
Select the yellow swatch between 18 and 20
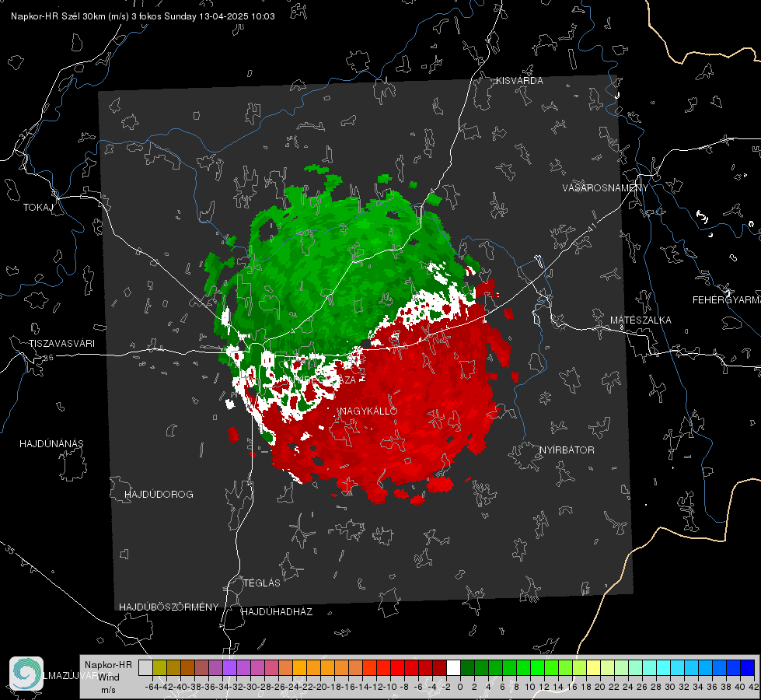click(x=593, y=667)
